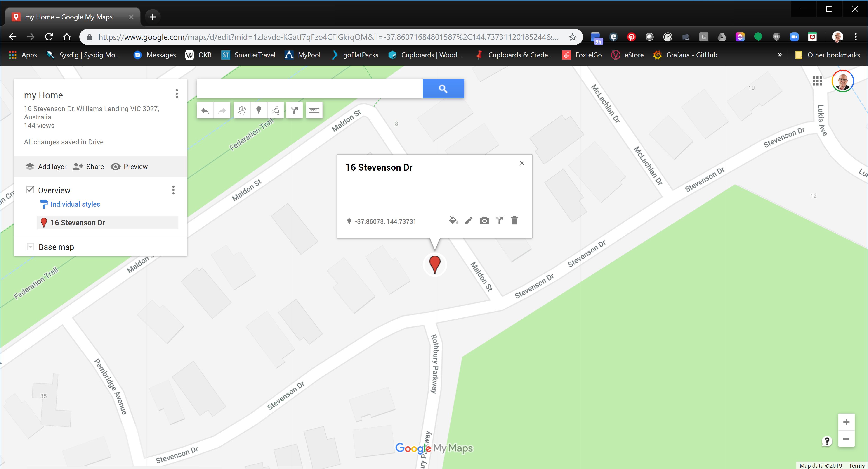Image resolution: width=868 pixels, height=469 pixels.
Task: Click directions to here icon in popup
Action: pyautogui.click(x=500, y=221)
